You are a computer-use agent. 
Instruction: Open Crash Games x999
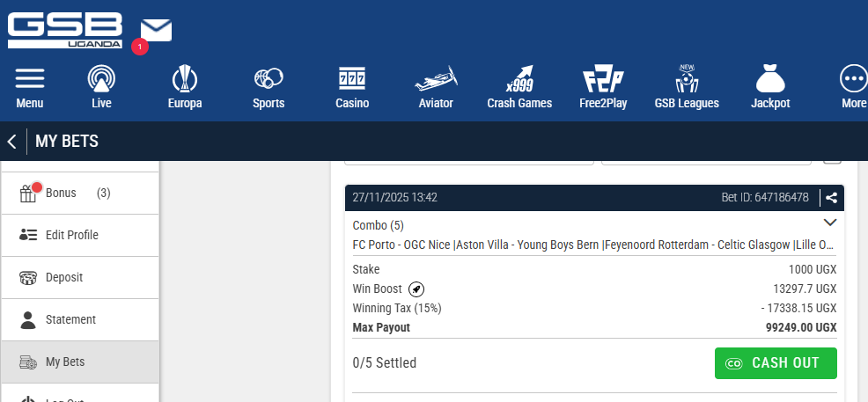point(519,87)
